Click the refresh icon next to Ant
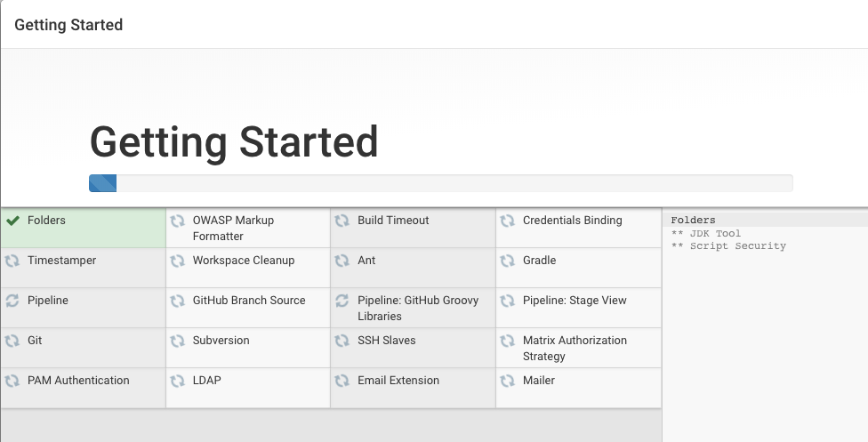Screen dimensions: 868x442 click(x=342, y=261)
